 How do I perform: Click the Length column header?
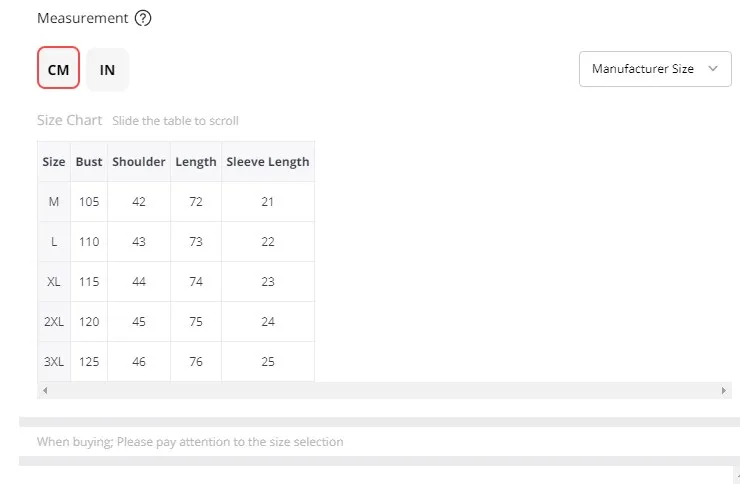(x=196, y=162)
